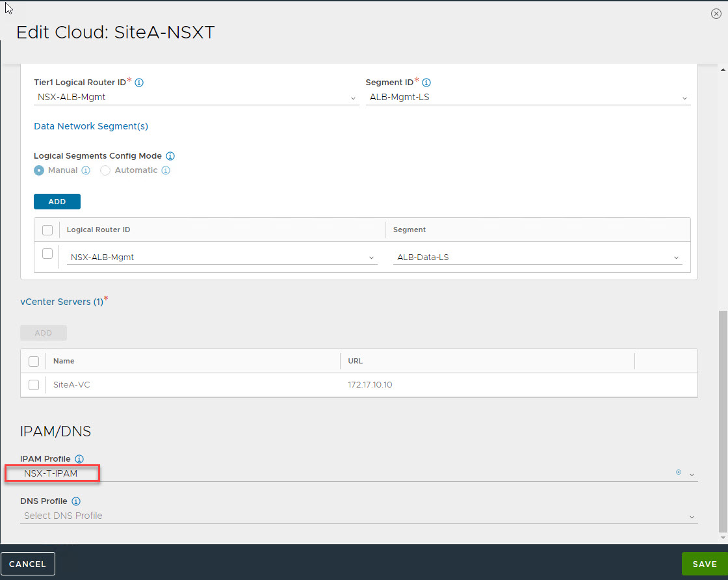This screenshot has width=728, height=580.
Task: Clear the selected NSX-T-IPAM profile
Action: click(679, 473)
